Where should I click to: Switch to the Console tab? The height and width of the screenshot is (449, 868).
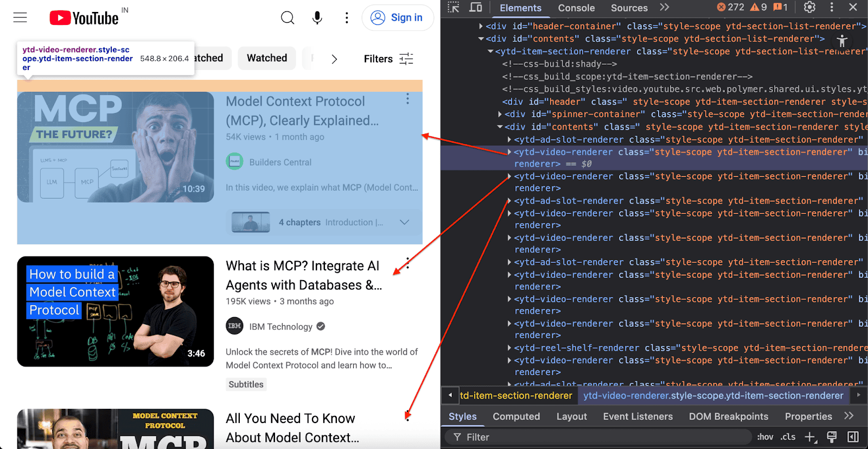click(576, 8)
